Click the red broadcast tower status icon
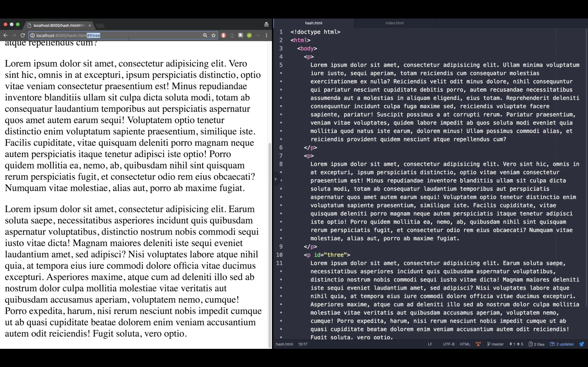Viewport: 588px width, 367px height. pos(478,344)
